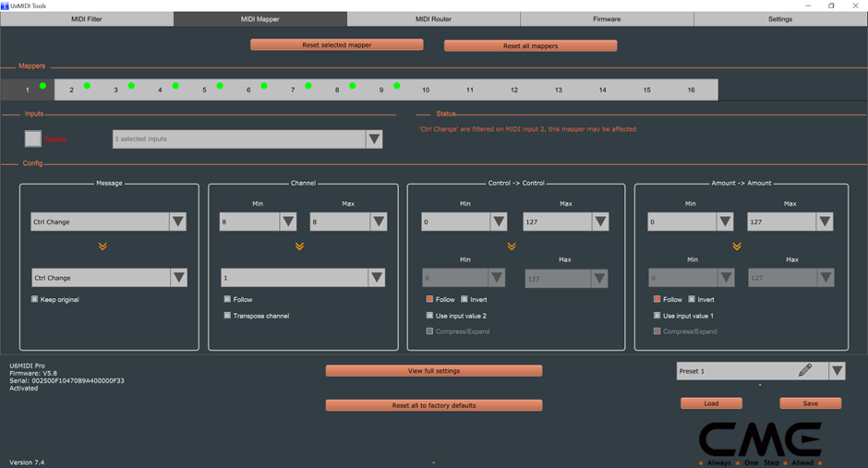Screen dimensions: 868x468
Task: Click View full settings button
Action: [433, 371]
